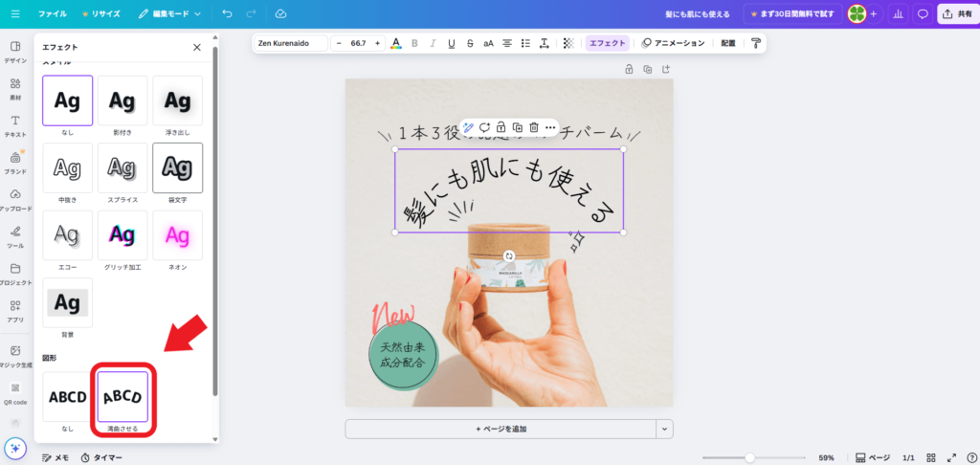Image resolution: width=980 pixels, height=465 pixels.
Task: Toggle underline text formatting
Action: (x=450, y=43)
